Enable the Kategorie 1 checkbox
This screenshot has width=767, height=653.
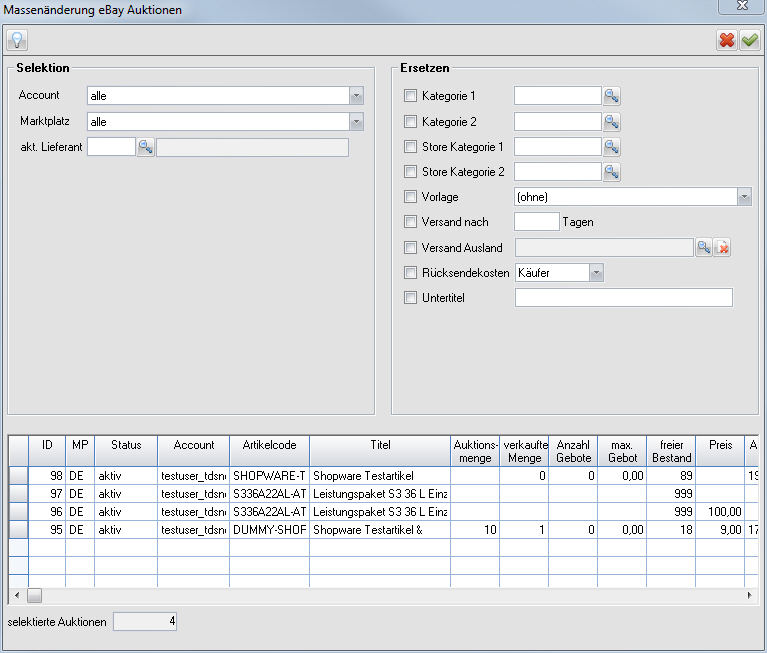point(410,95)
